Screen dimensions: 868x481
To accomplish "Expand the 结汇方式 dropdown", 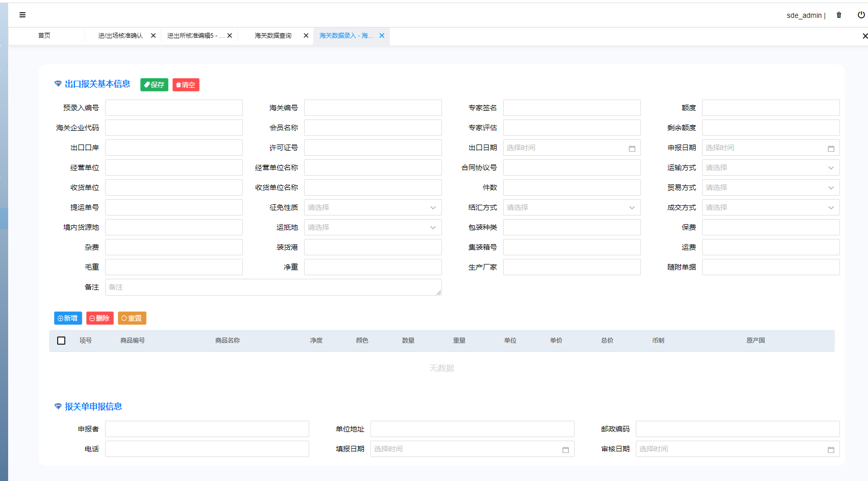I will click(572, 207).
